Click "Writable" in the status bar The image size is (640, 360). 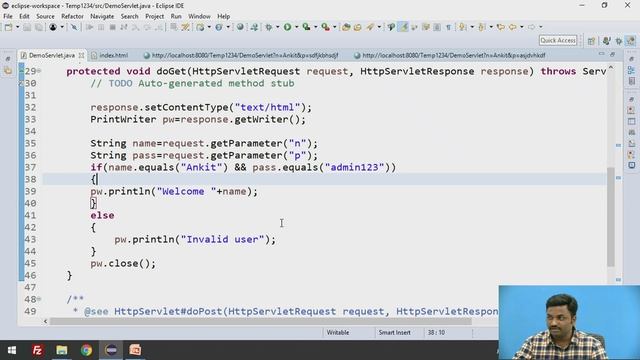click(338, 333)
